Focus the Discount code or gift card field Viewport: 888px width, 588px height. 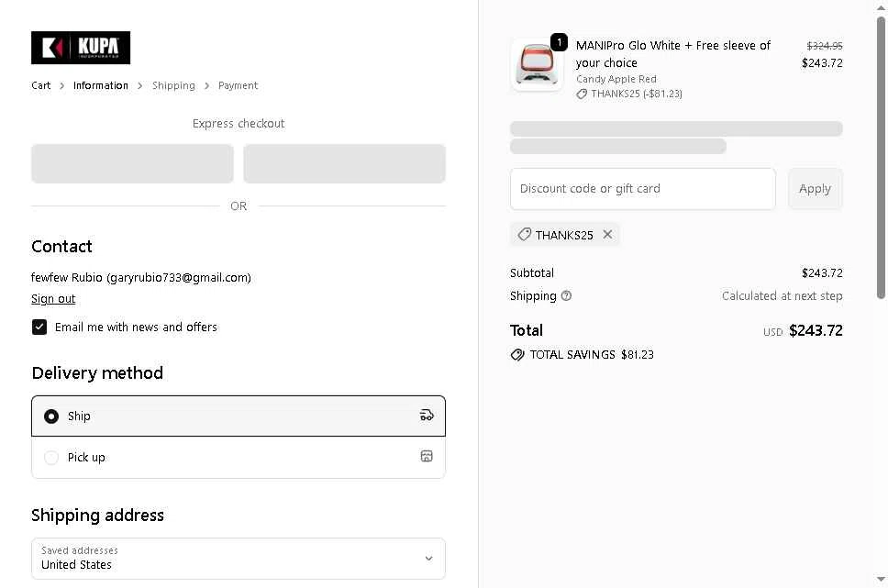(643, 189)
